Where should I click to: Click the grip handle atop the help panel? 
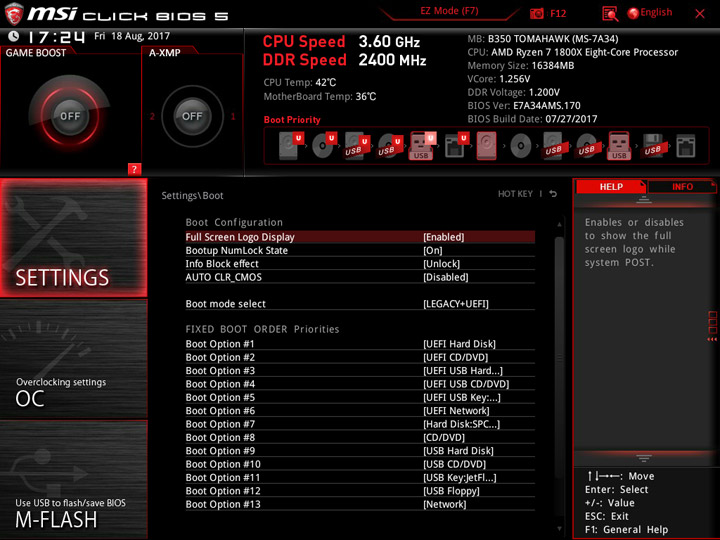pyautogui.click(x=644, y=199)
